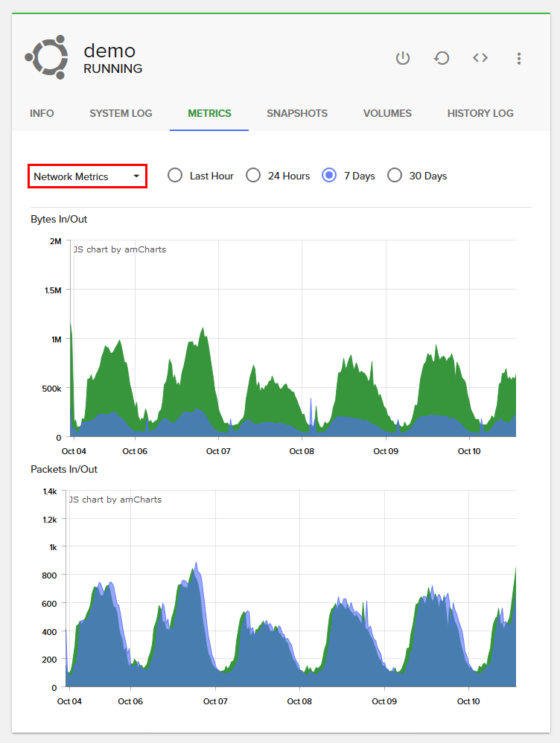
Task: Switch to the VOLUMES tab
Action: click(x=387, y=114)
